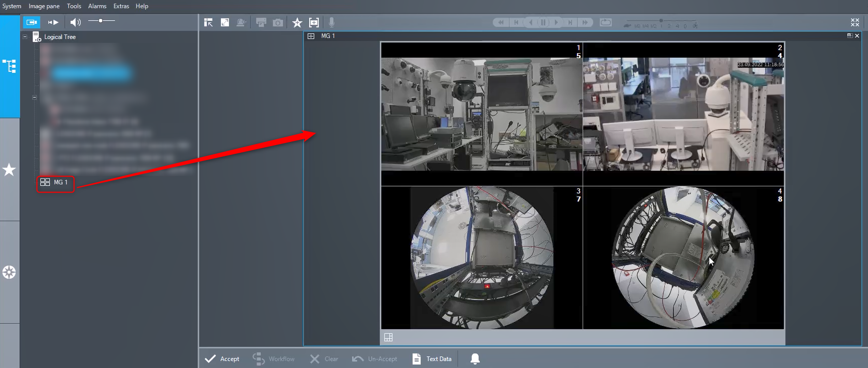Screen dimensions: 868x368
Task: Switch to playback mode icon
Action: point(53,22)
